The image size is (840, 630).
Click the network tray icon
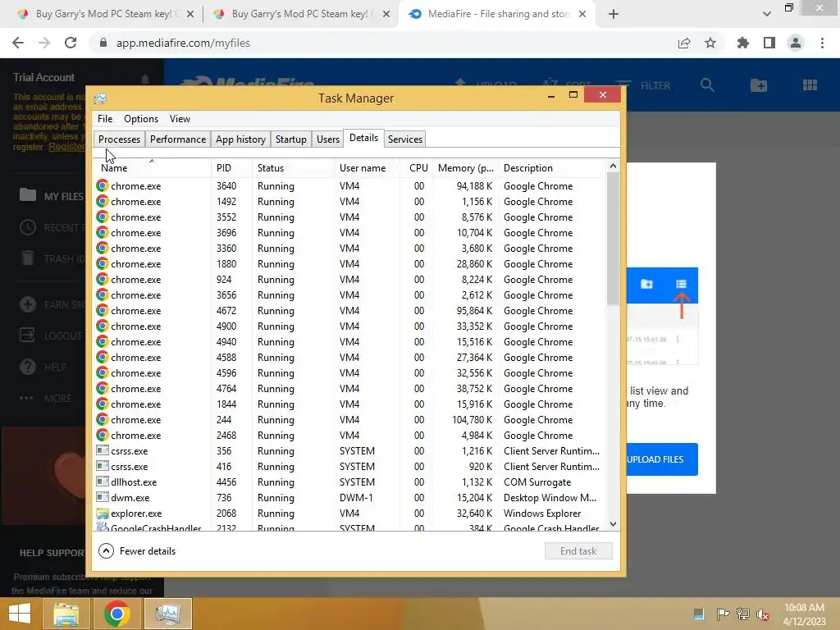coord(743,614)
